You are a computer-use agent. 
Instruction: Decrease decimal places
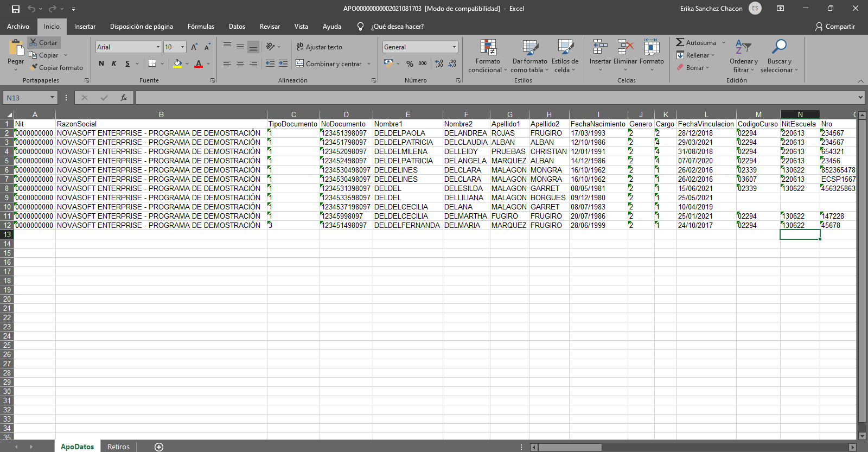click(x=452, y=63)
